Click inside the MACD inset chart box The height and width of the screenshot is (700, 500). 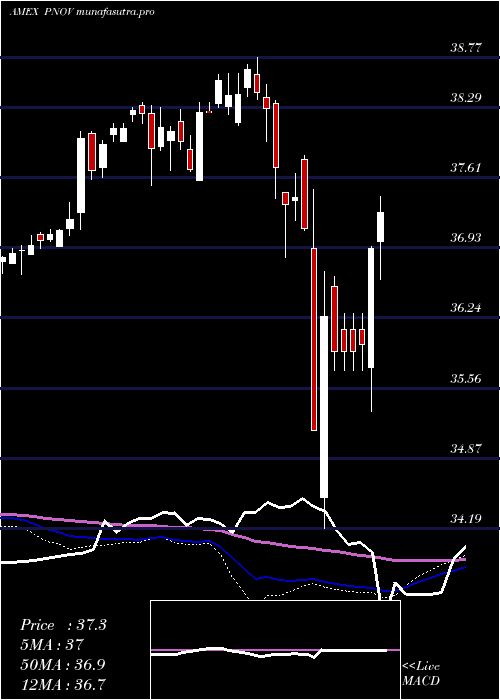point(275,650)
